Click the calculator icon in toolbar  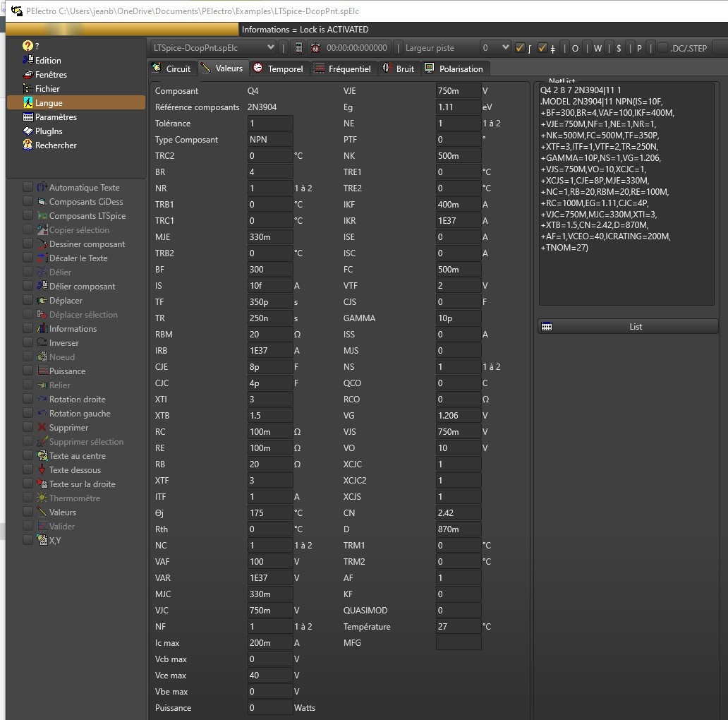298,48
